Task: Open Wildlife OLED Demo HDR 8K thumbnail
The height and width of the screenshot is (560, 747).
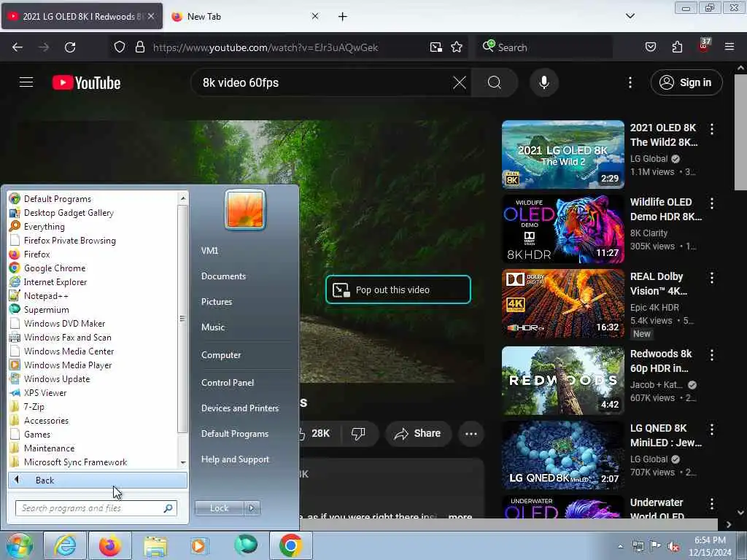Action: 562,229
